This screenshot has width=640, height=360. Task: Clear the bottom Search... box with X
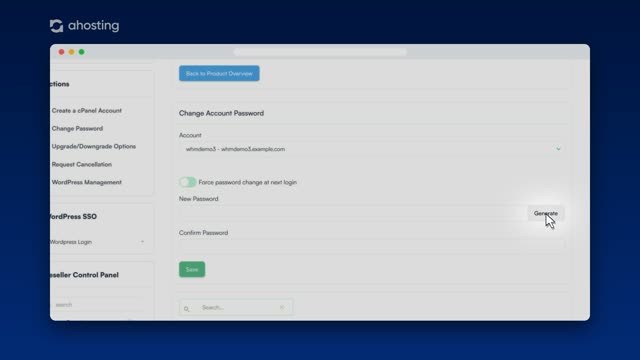(282, 307)
